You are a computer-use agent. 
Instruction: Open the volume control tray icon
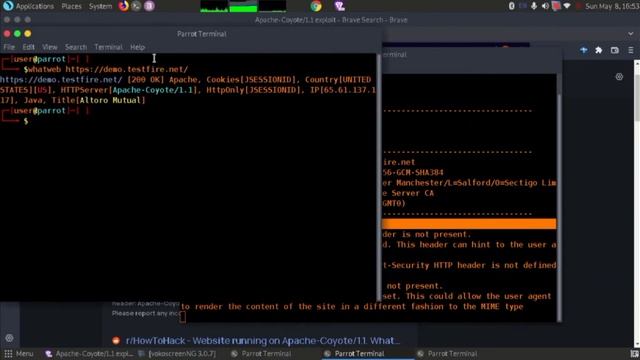545,6
